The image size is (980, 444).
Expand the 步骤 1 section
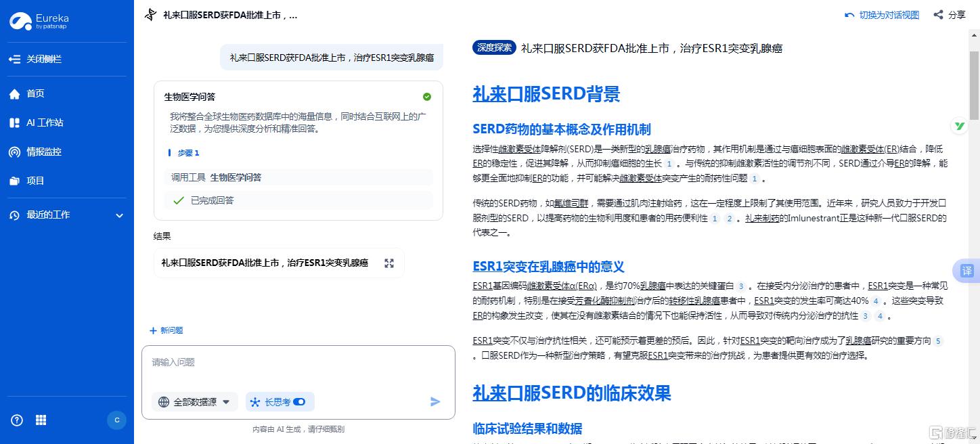click(x=187, y=153)
